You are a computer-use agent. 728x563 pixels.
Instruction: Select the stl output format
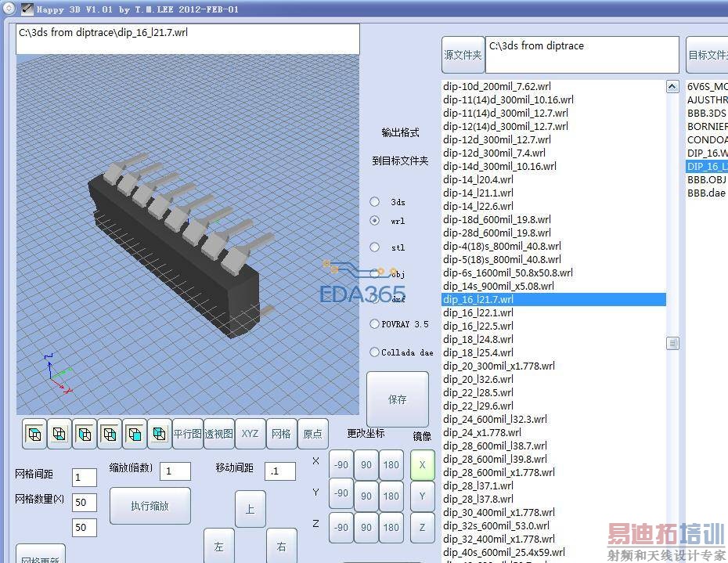375,247
